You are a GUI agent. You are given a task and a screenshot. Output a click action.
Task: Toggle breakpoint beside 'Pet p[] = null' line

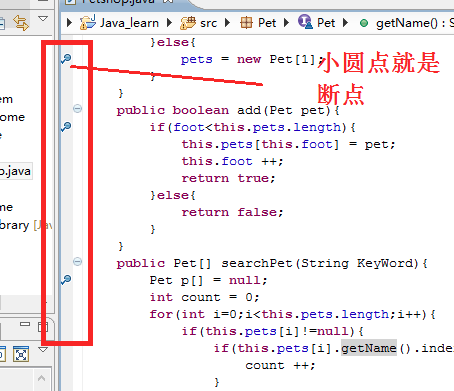tap(66, 280)
